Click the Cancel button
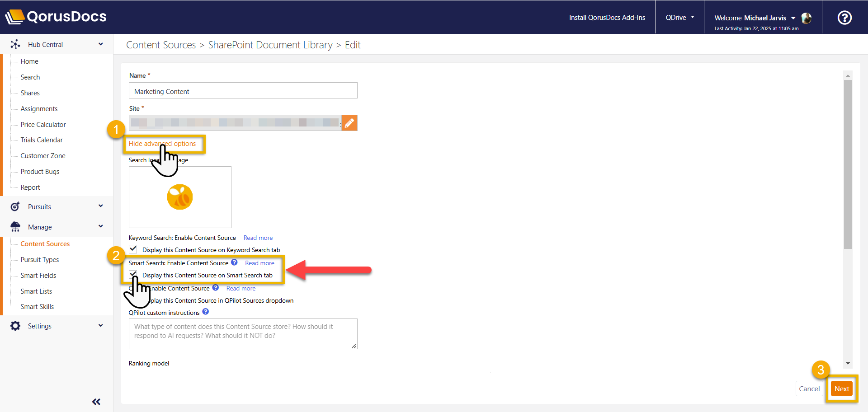868x412 pixels. click(x=809, y=389)
